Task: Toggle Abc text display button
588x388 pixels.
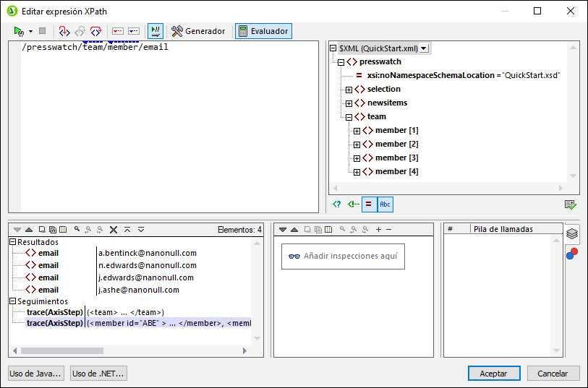Action: 385,204
